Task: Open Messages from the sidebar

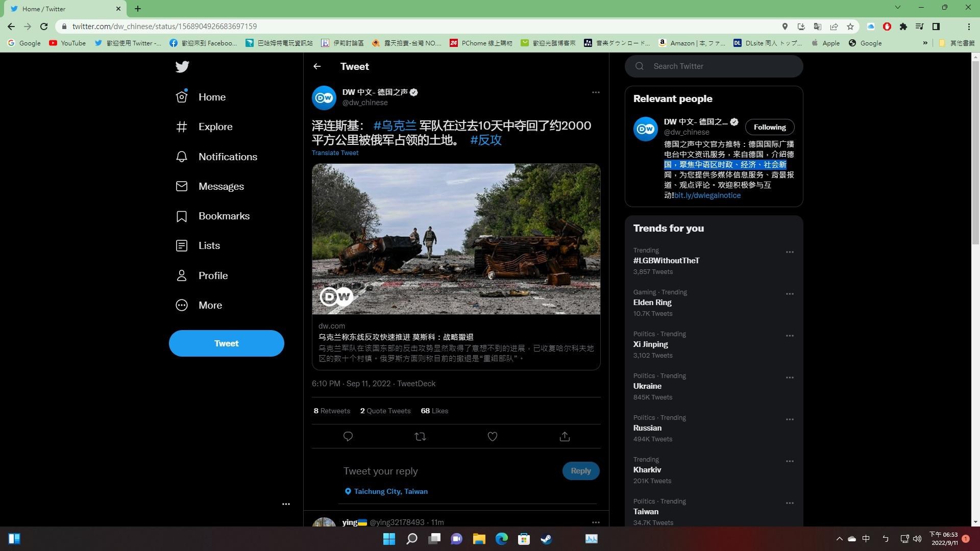Action: (221, 186)
